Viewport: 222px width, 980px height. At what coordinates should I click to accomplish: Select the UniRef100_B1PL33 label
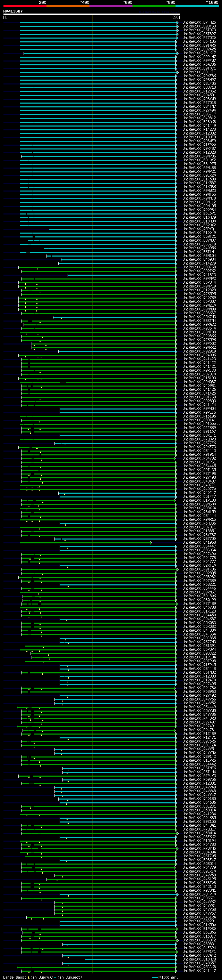pos(199,500)
